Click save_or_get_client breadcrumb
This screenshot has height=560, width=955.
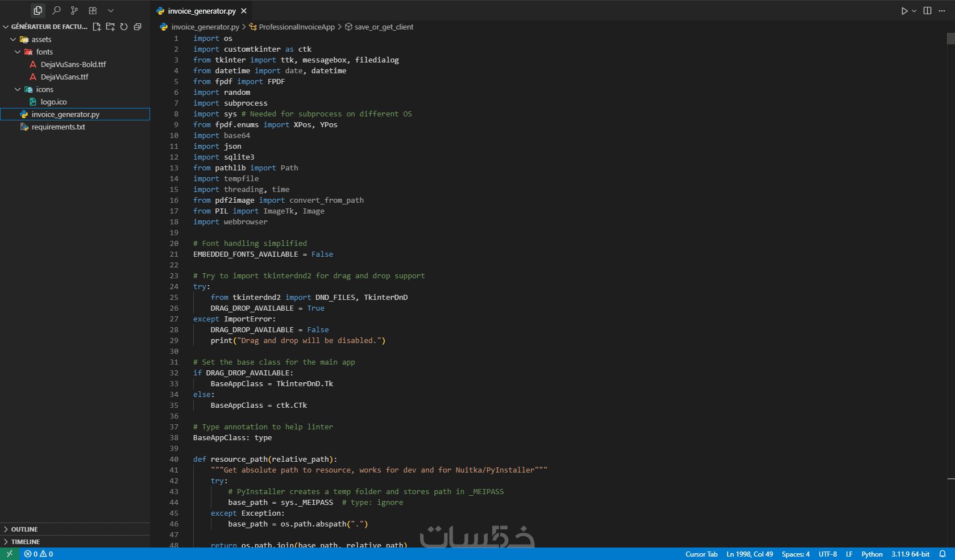click(x=379, y=27)
